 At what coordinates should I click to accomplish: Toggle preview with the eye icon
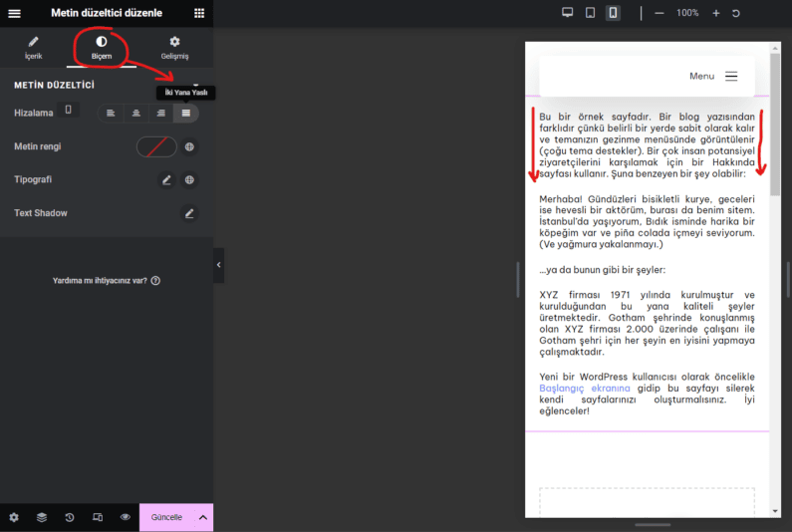click(126, 518)
